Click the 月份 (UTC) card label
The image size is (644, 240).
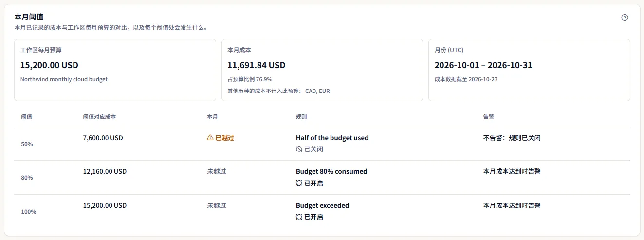coord(449,50)
